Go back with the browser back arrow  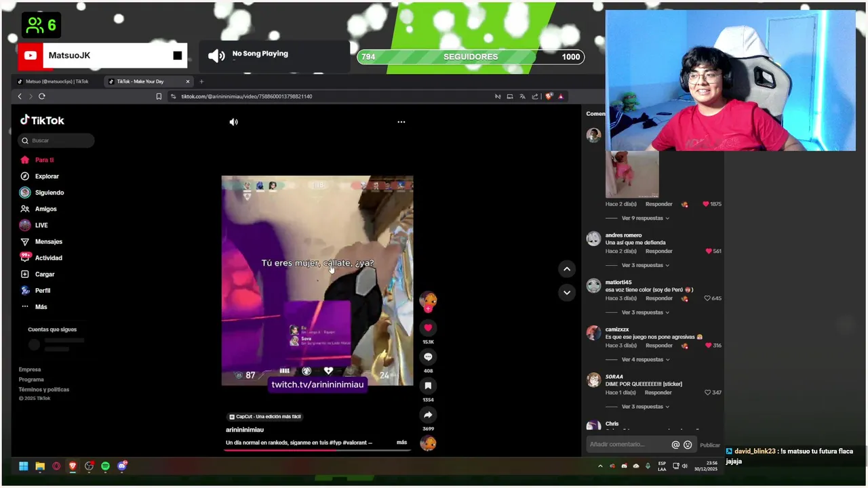tap(20, 96)
